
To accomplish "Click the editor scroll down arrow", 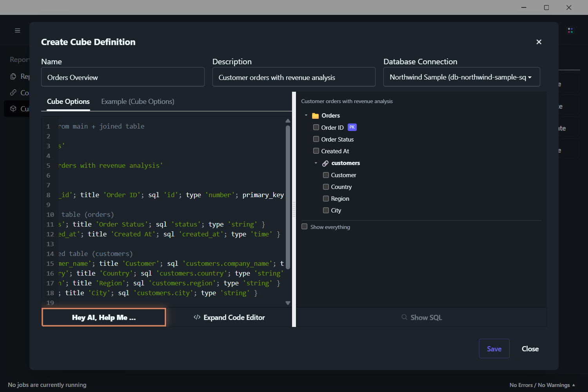I will (x=288, y=303).
